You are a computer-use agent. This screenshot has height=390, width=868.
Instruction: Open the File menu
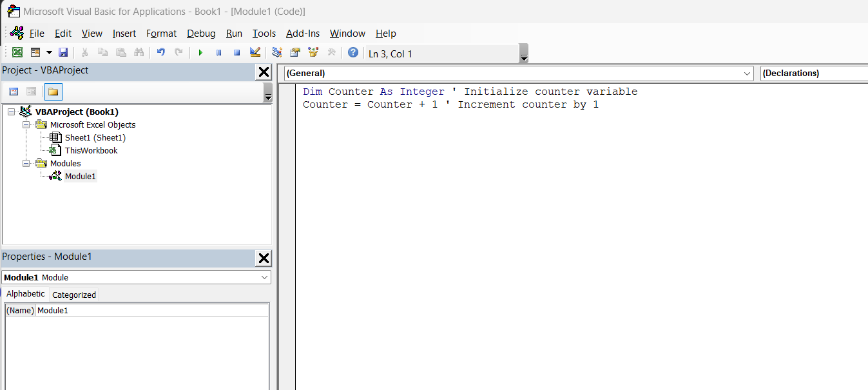point(37,33)
